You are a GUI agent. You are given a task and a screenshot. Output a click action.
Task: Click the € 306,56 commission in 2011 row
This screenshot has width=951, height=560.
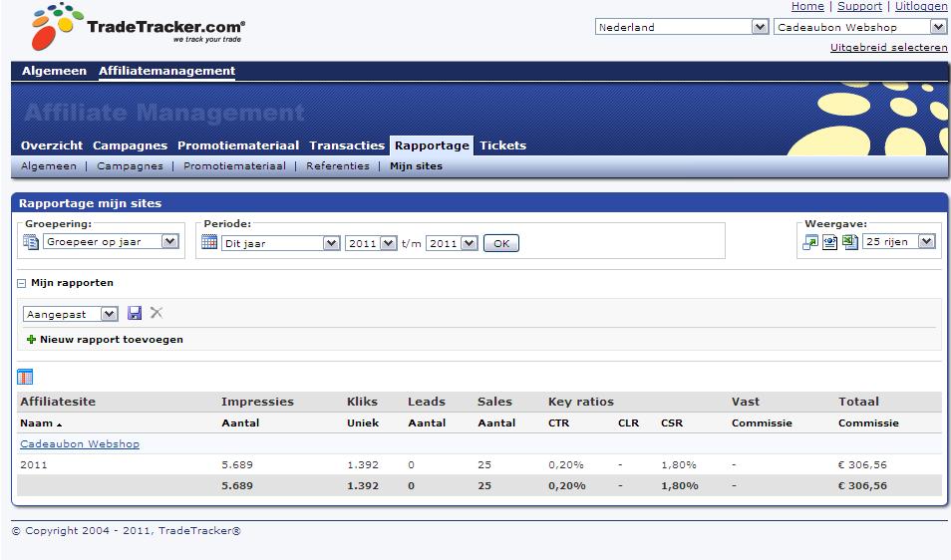862,465
